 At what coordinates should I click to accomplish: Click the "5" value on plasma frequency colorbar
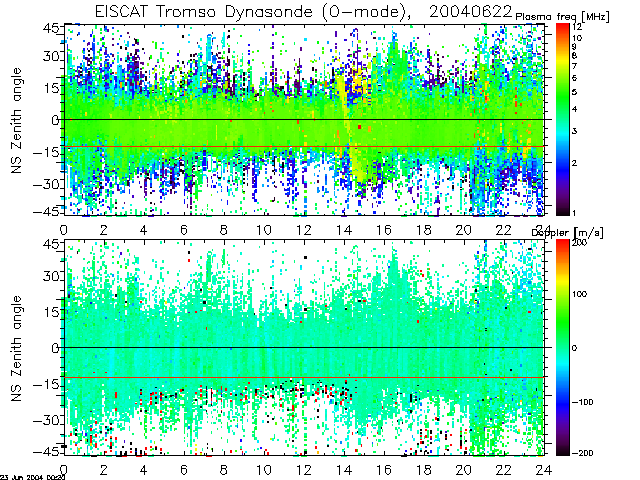(575, 92)
